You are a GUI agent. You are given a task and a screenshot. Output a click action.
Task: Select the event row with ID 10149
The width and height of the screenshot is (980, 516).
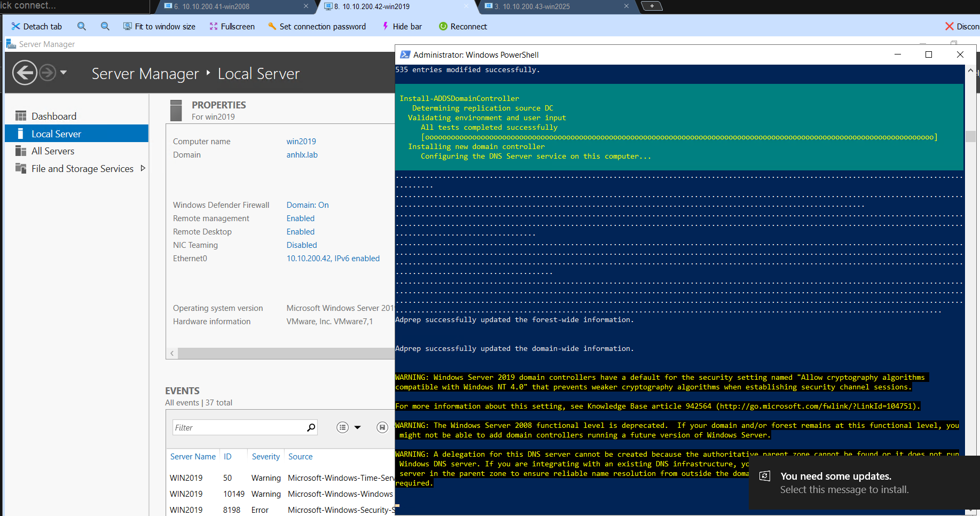pos(281,494)
